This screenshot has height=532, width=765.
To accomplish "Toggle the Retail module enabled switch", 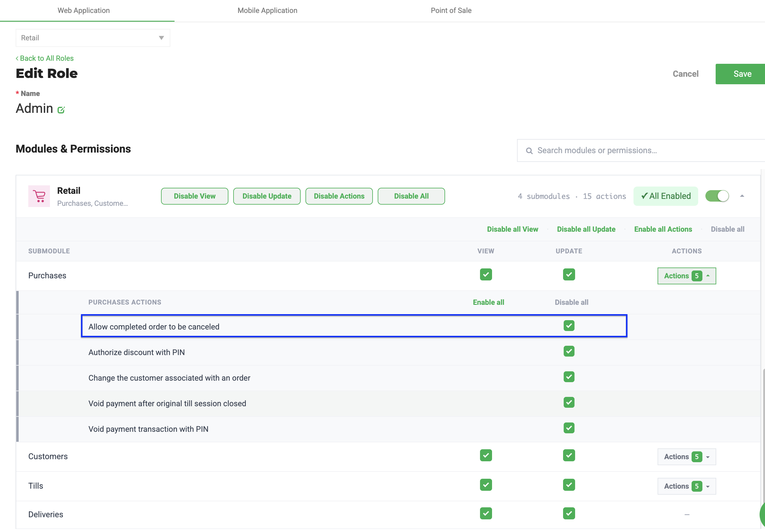I will click(x=717, y=196).
